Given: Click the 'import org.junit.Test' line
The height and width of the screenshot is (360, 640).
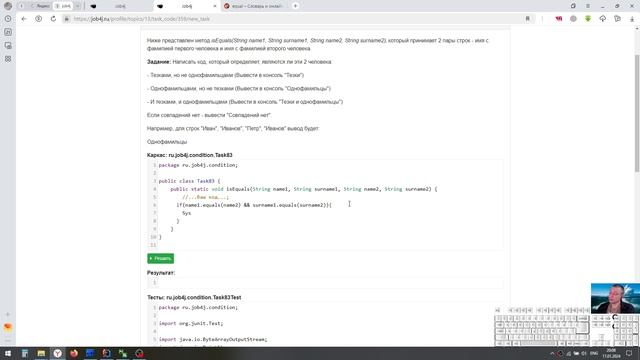Looking at the screenshot, I should 191,323.
